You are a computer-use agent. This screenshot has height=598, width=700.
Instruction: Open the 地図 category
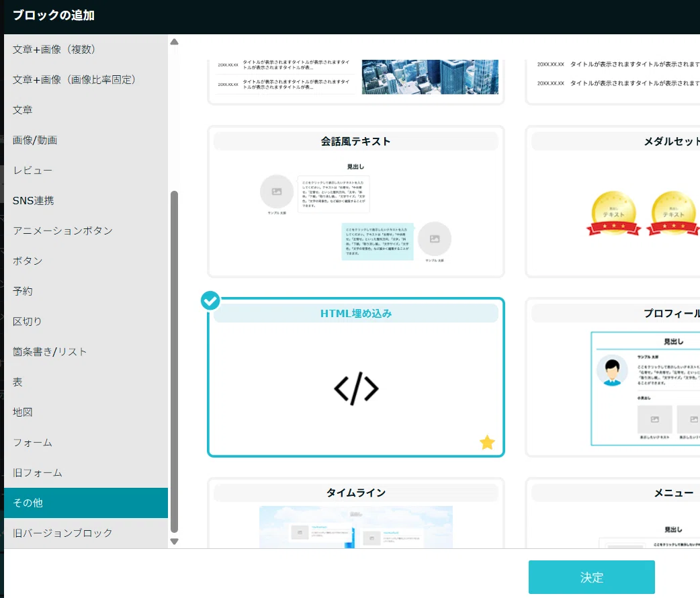[x=86, y=412]
